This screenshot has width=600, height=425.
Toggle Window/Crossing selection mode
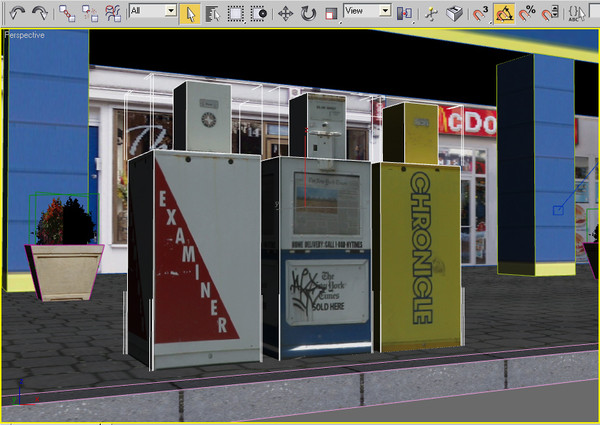tap(259, 14)
